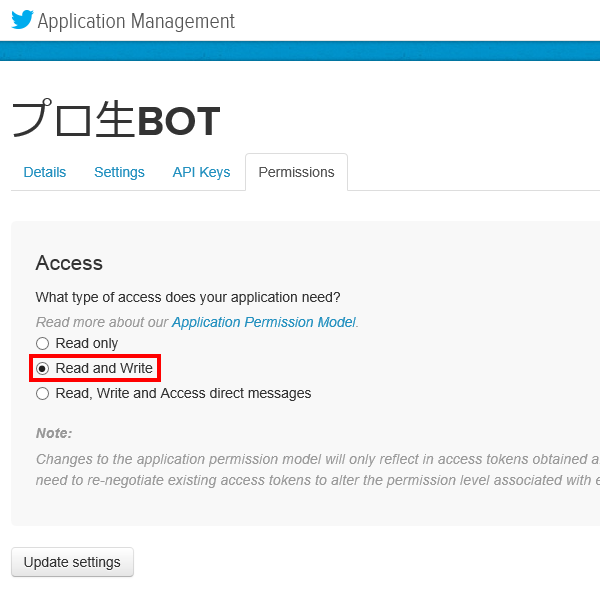
Task: Click the 'need to re-negotiate existing access tokens' line
Action: (x=318, y=480)
